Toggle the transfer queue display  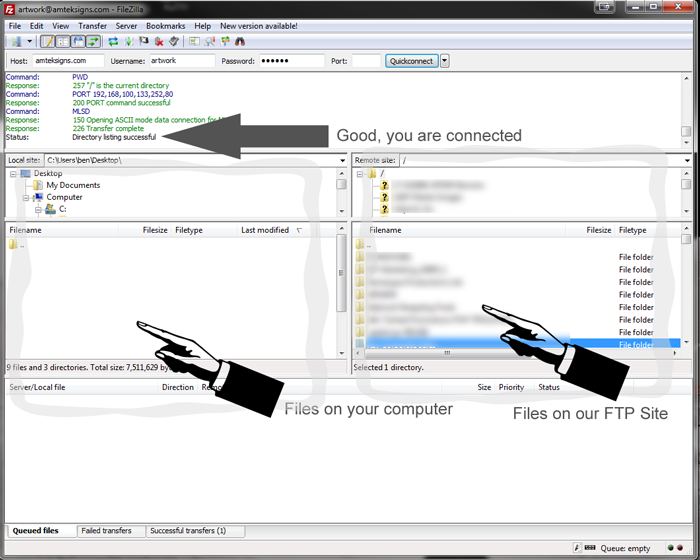tap(93, 42)
